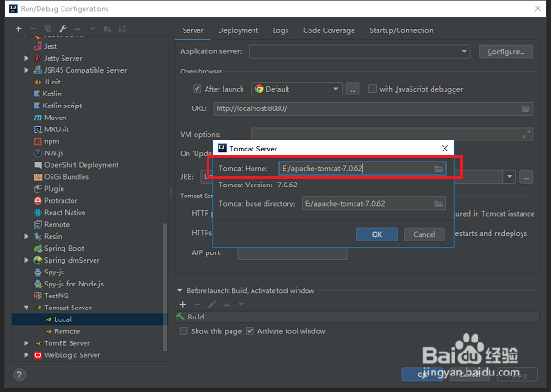The width and height of the screenshot is (551, 392).
Task: Select Local under Tomcat Server
Action: pos(62,319)
